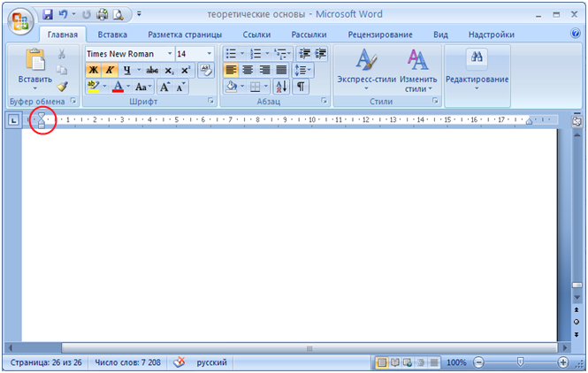Toggle bold formatting Ж
The width and height of the screenshot is (588, 373).
coord(94,70)
